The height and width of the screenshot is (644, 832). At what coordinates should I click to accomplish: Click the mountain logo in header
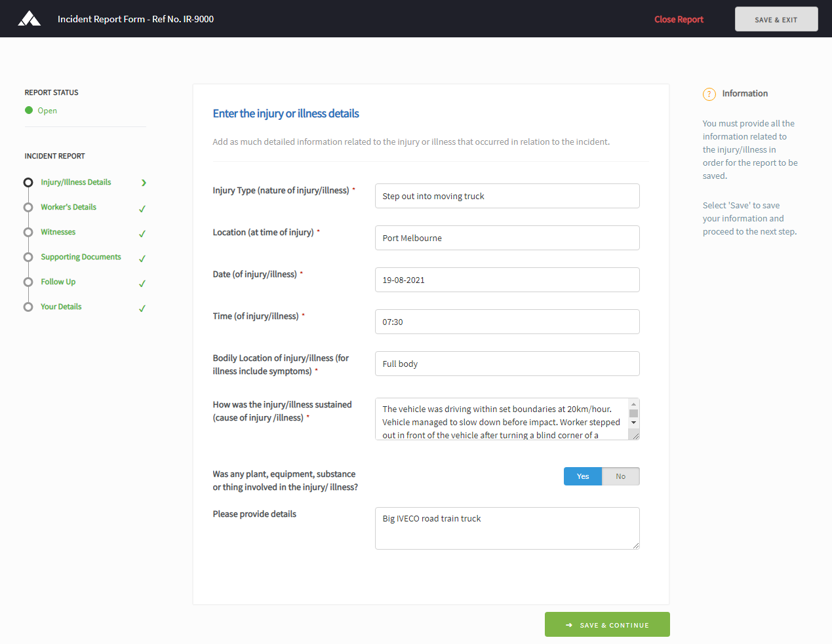coord(30,18)
